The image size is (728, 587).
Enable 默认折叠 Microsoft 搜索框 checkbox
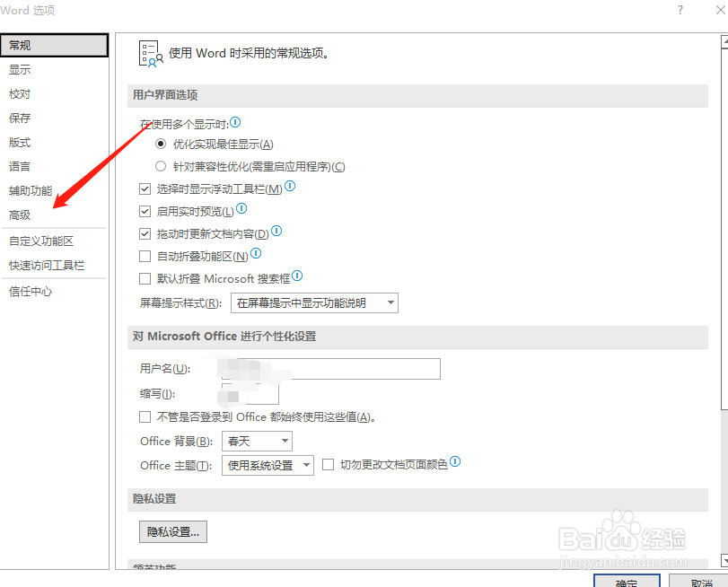pyautogui.click(x=145, y=278)
